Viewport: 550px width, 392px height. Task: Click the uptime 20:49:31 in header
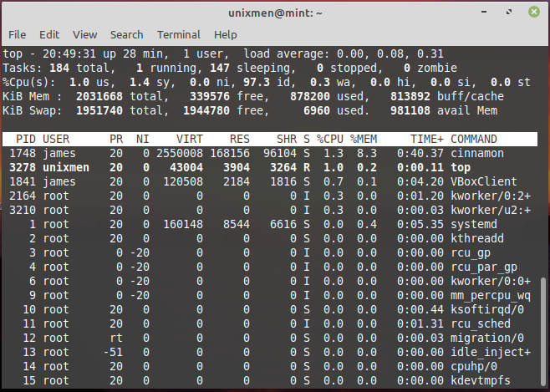click(69, 54)
